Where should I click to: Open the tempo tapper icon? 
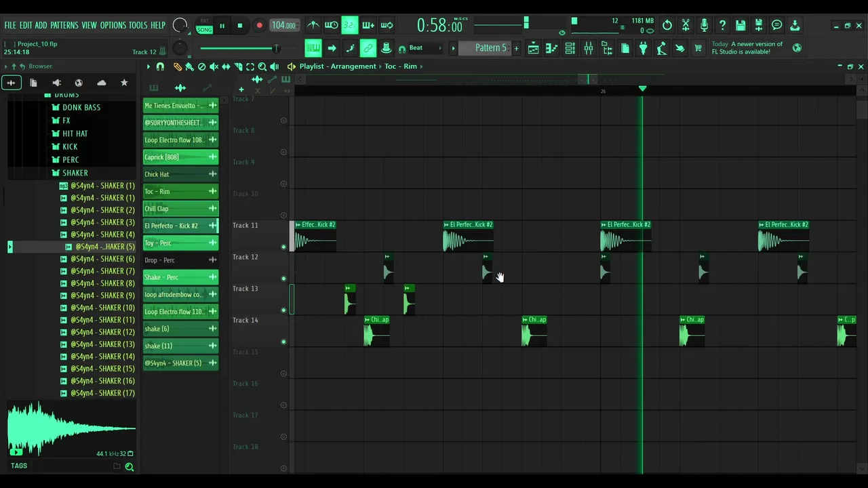pos(661,48)
